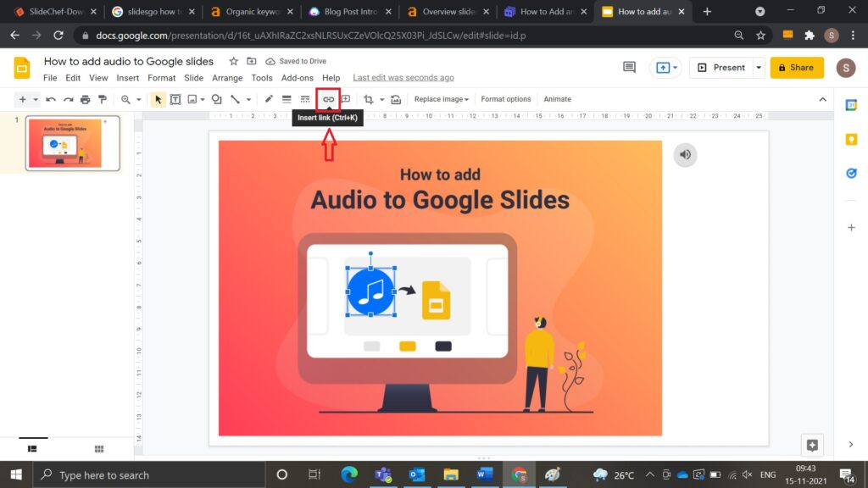Open the Border color pencil tool

pos(269,100)
